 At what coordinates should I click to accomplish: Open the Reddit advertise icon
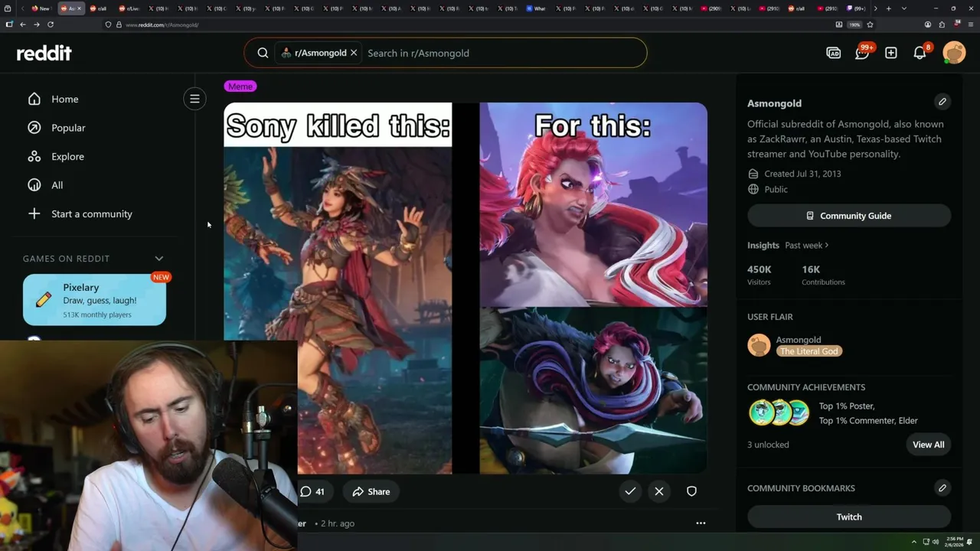coord(834,53)
